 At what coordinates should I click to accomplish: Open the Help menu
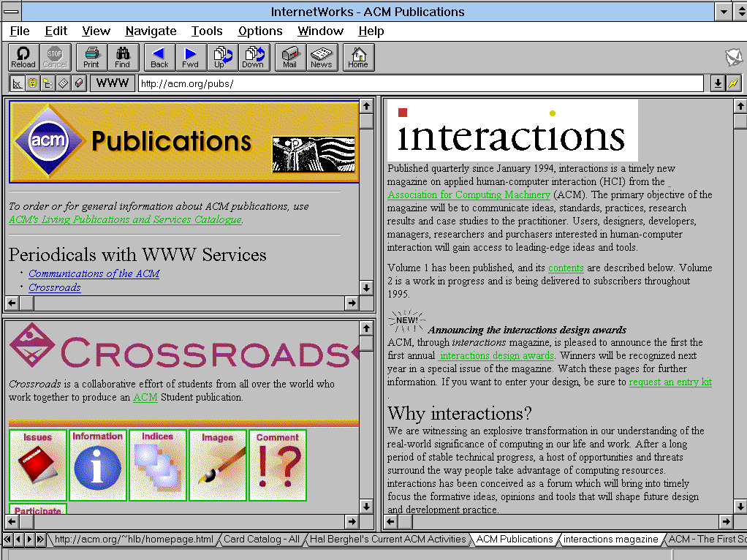371,31
